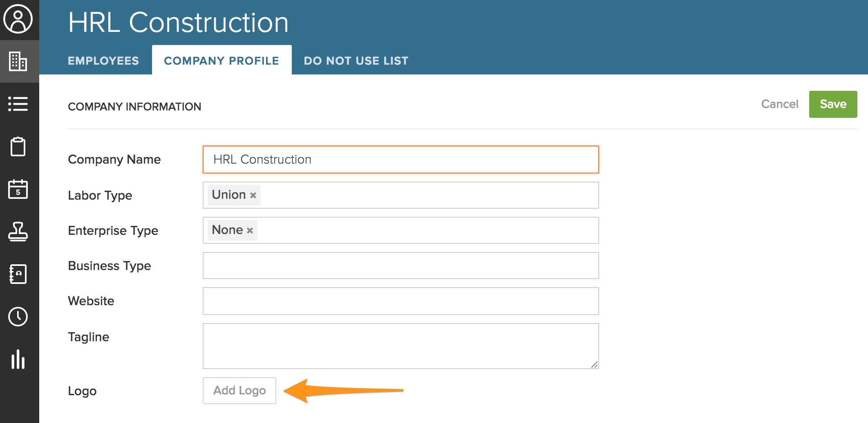Viewport: 868px width, 423px height.
Task: Open the calendar sidebar icon
Action: (18, 189)
